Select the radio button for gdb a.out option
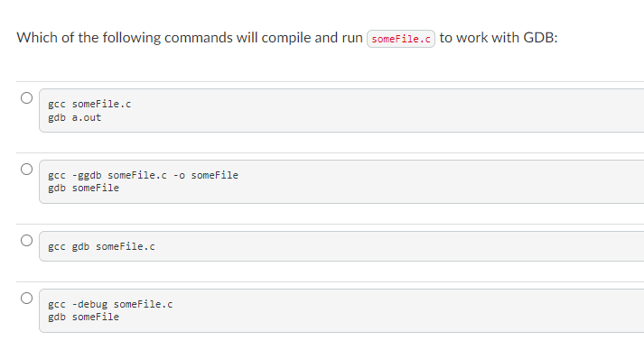 pyautogui.click(x=27, y=98)
